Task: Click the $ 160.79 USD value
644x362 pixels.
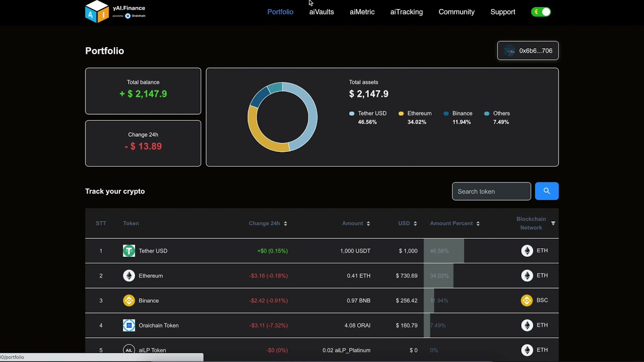Action: tap(407, 325)
